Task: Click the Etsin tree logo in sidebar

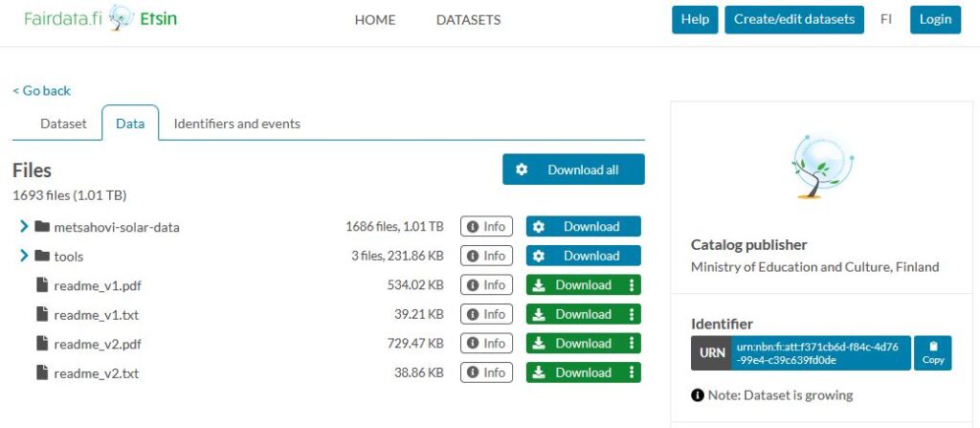Action: pos(822,167)
